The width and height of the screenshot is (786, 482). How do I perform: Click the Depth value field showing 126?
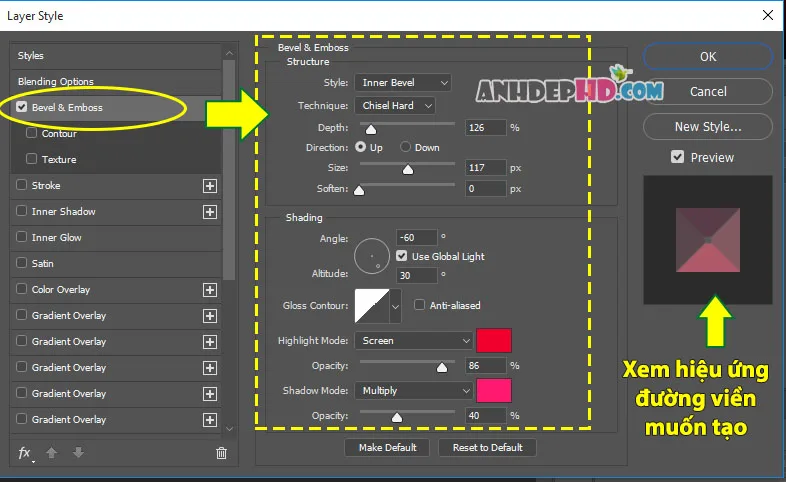(x=485, y=128)
